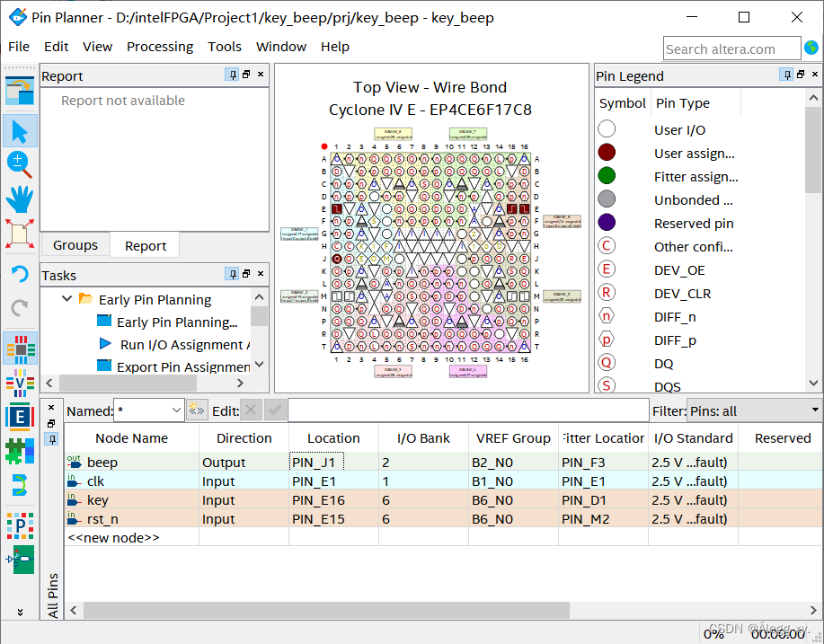This screenshot has width=824, height=644.
Task: Click the differential pair connection icon
Action: pos(20,485)
